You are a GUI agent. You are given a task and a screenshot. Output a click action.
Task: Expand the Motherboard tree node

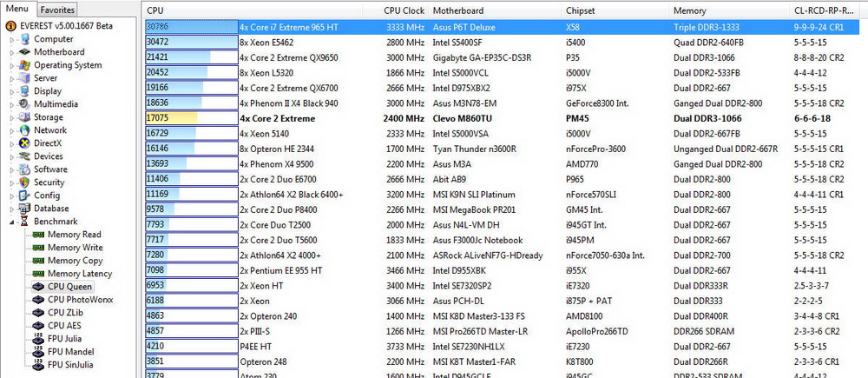12,53
